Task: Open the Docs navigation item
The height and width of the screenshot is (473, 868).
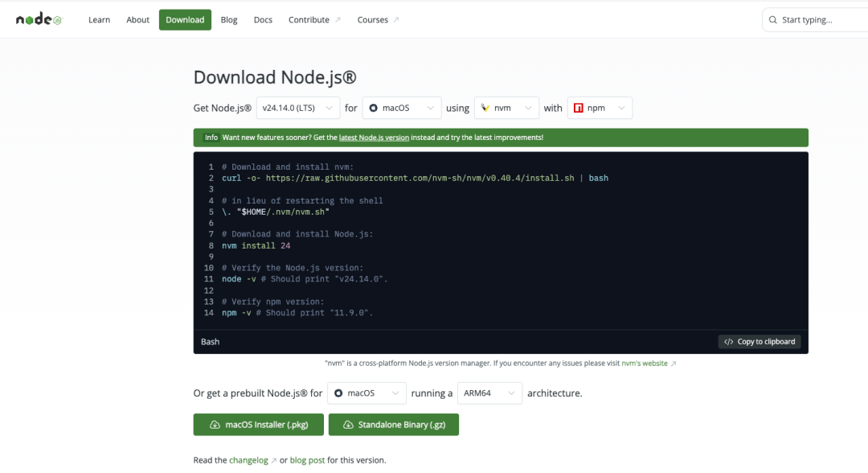Action: tap(263, 19)
